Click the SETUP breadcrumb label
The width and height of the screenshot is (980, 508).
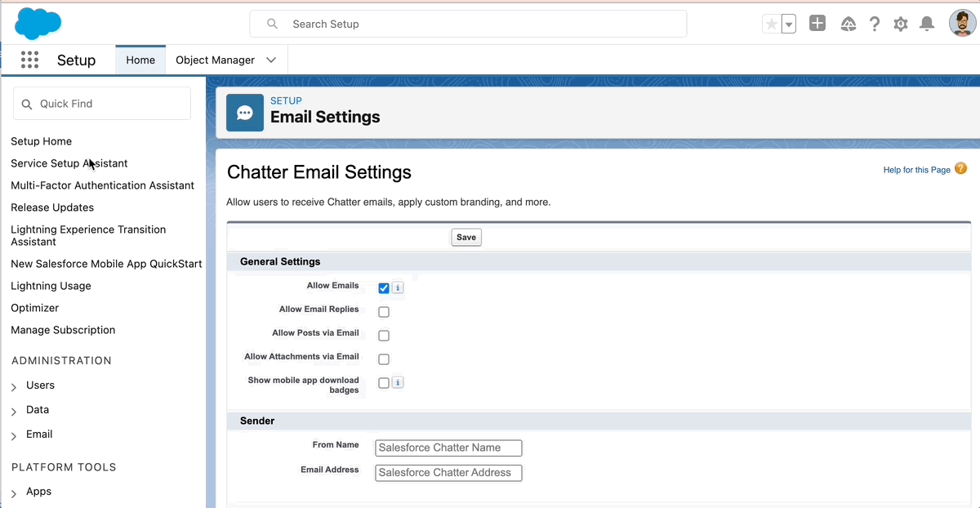286,100
